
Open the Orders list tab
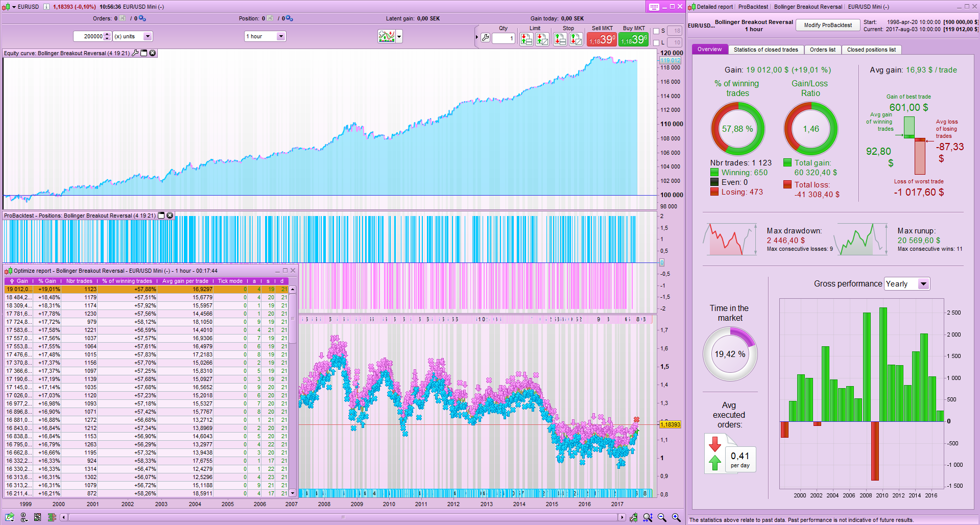[822, 50]
